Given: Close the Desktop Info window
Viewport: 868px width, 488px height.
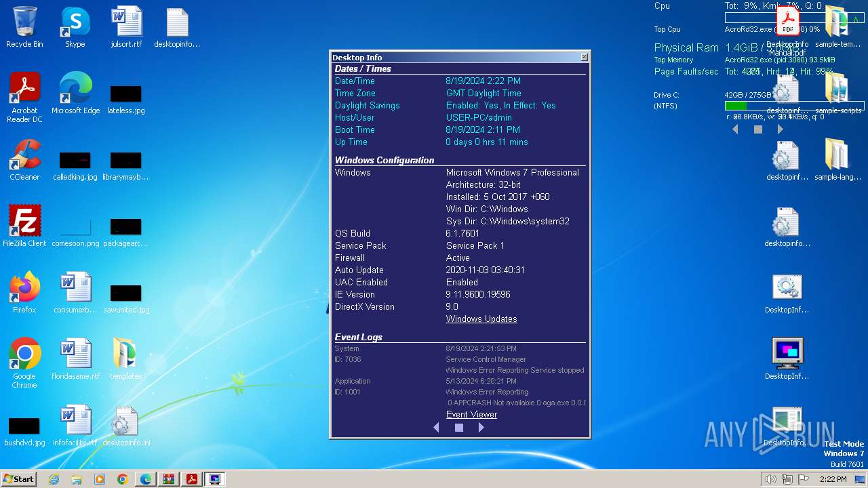Looking at the screenshot, I should pyautogui.click(x=585, y=58).
